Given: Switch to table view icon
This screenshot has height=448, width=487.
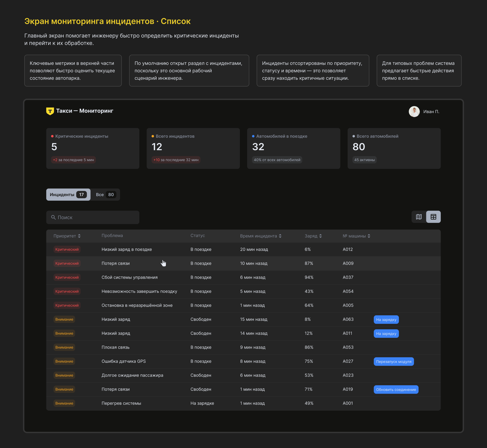Looking at the screenshot, I should (x=433, y=217).
